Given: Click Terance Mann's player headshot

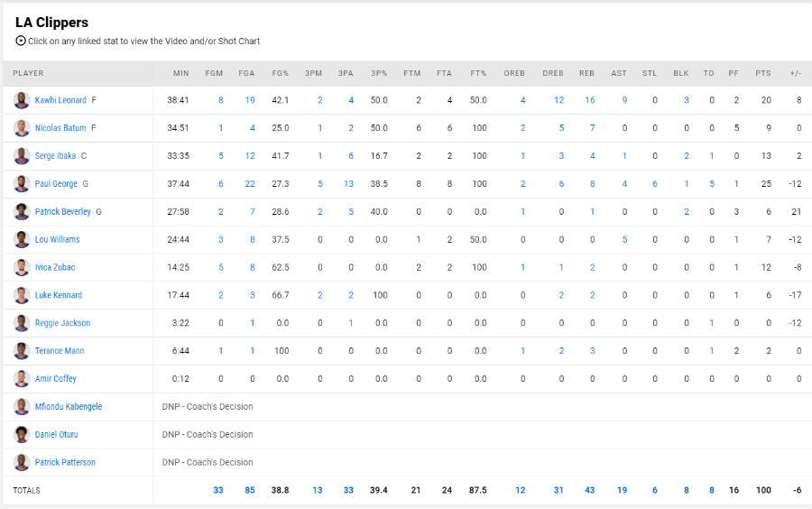Looking at the screenshot, I should (22, 350).
